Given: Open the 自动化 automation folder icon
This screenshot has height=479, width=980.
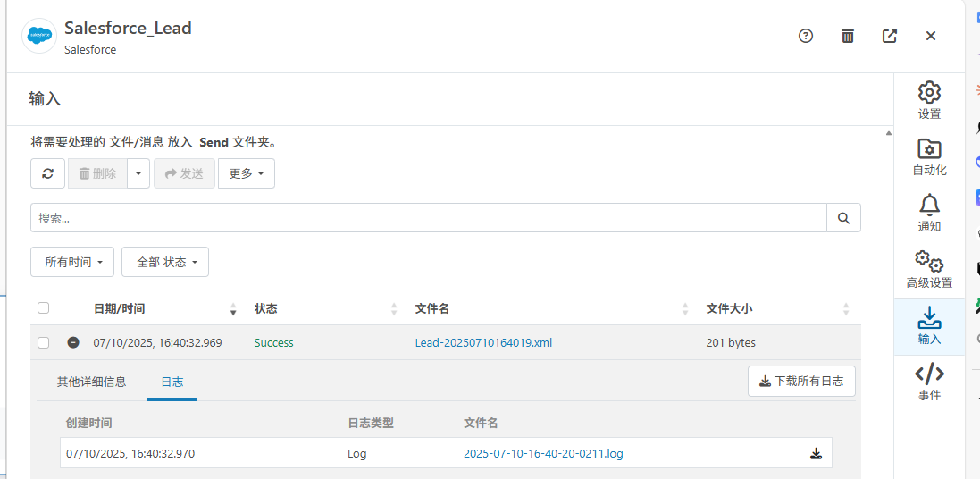Looking at the screenshot, I should 929,156.
